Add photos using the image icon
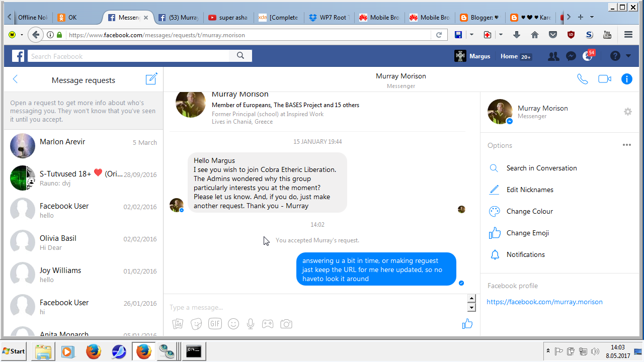The image size is (644, 362). click(x=178, y=324)
